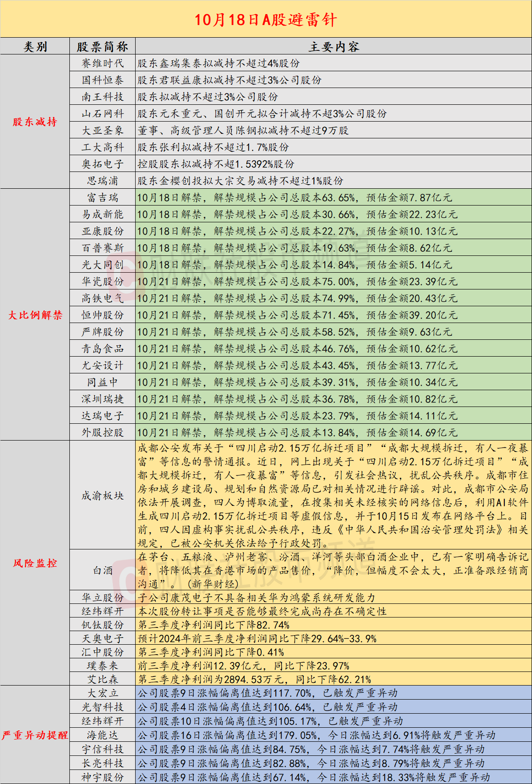Image resolution: width=532 pixels, height=784 pixels.
Task: Select stock name 易成新能
Action: (x=102, y=215)
